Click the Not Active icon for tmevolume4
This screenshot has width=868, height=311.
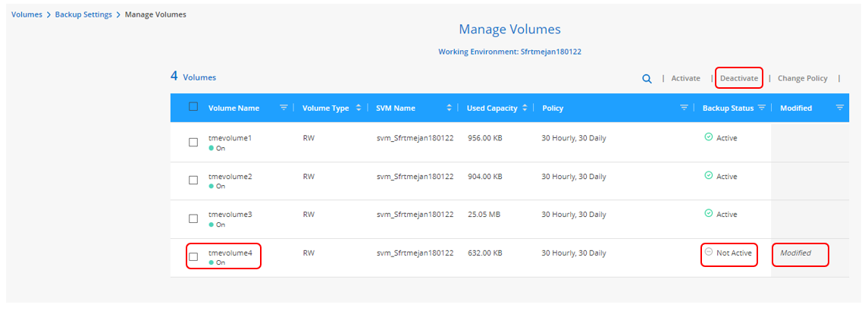708,252
